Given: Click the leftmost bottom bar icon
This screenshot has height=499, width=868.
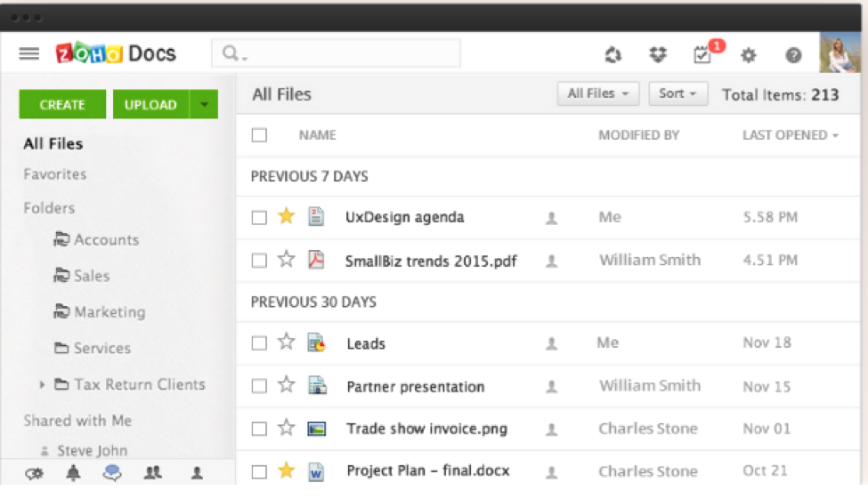Looking at the screenshot, I should [x=34, y=473].
